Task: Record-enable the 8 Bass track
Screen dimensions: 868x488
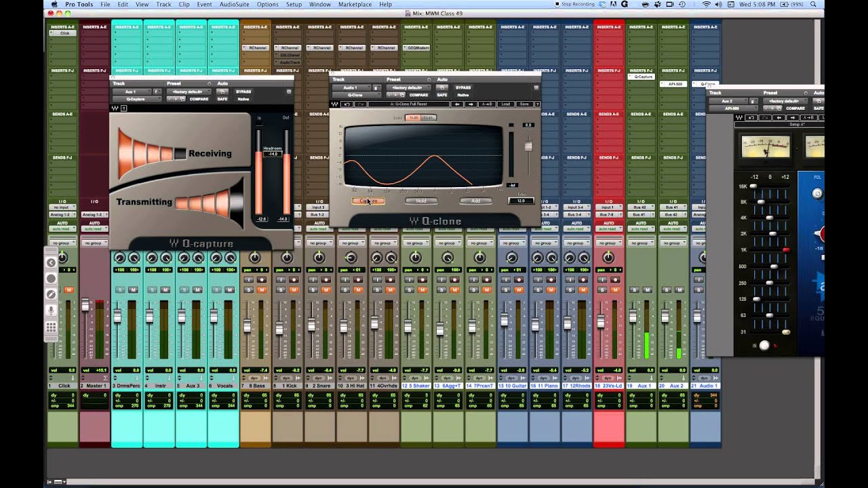Action: [x=262, y=279]
